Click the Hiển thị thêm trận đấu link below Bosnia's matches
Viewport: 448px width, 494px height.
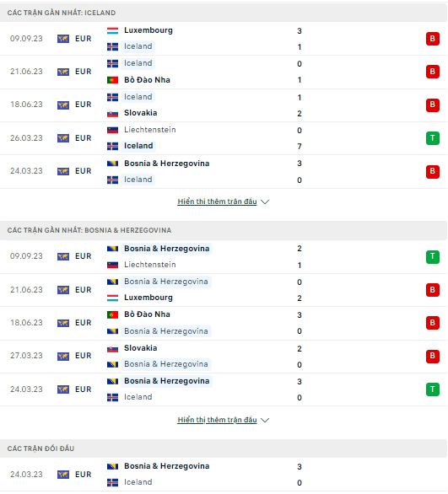[217, 420]
